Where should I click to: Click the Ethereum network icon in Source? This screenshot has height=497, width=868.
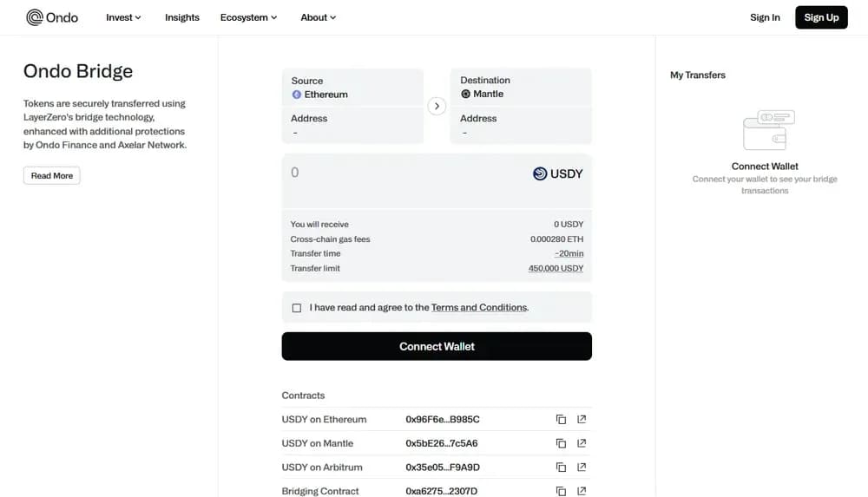click(297, 95)
